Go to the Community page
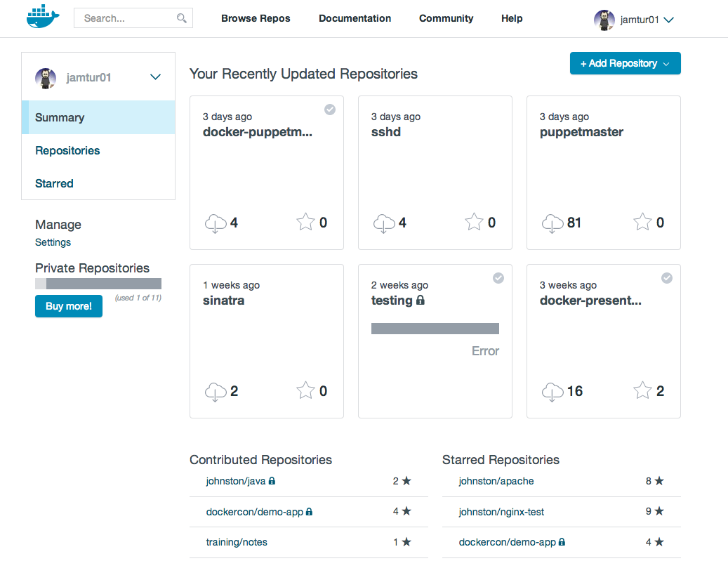The width and height of the screenshot is (728, 561). 446,18
